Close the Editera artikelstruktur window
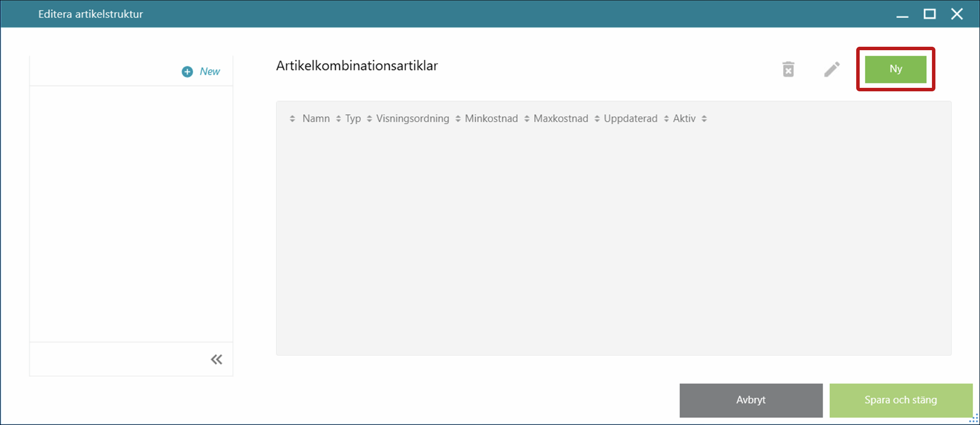 [x=957, y=14]
